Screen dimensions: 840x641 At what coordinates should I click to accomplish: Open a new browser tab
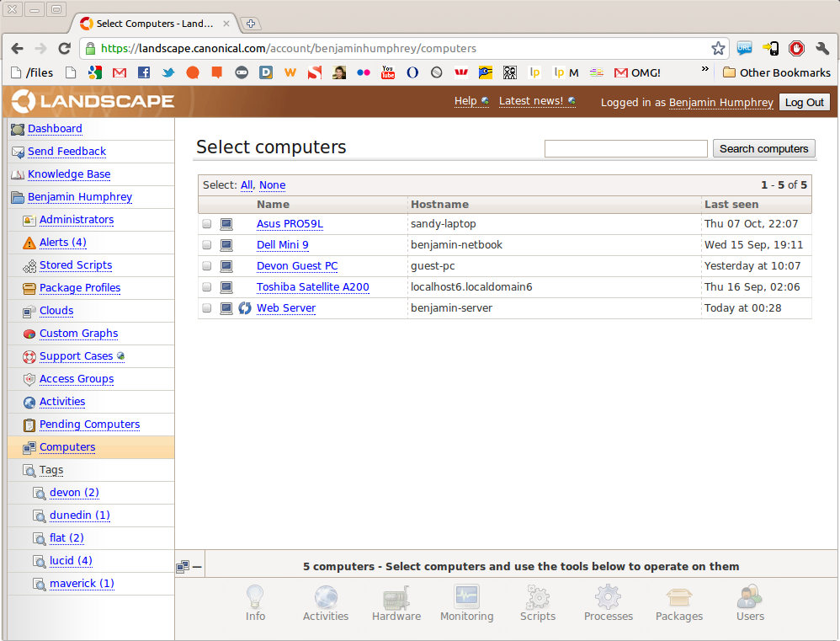pyautogui.click(x=250, y=24)
